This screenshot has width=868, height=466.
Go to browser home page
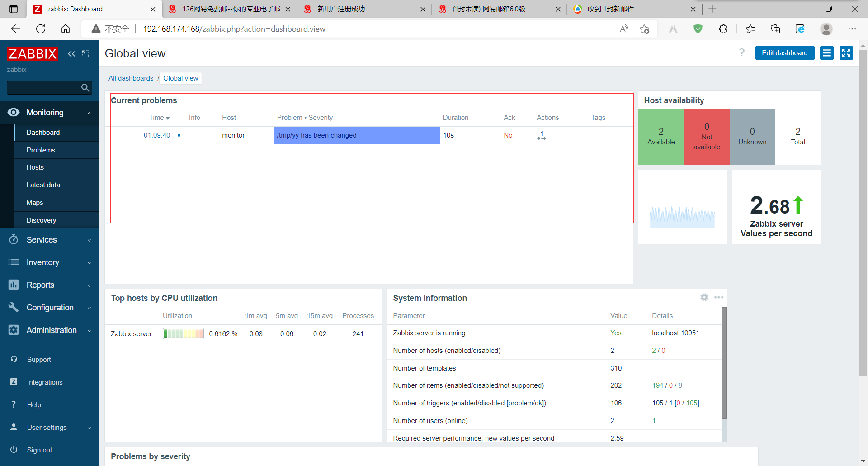pos(66,29)
